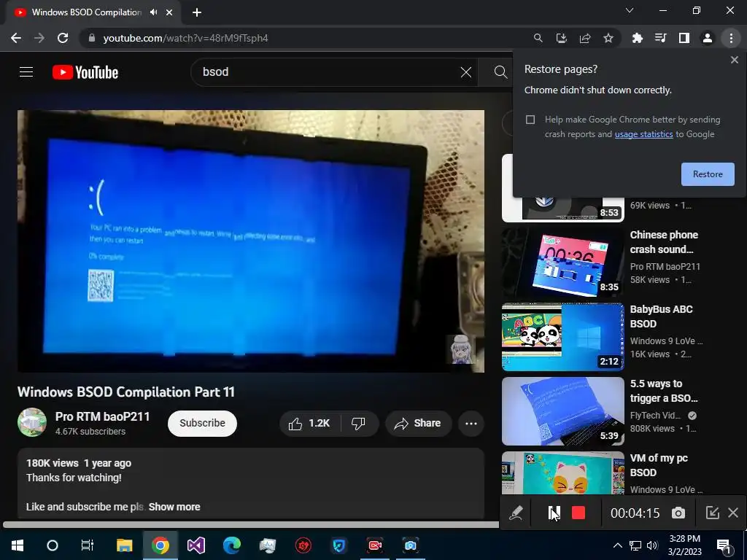
Task: Open Pro RTM baoP211 channel avatar
Action: tap(32, 422)
